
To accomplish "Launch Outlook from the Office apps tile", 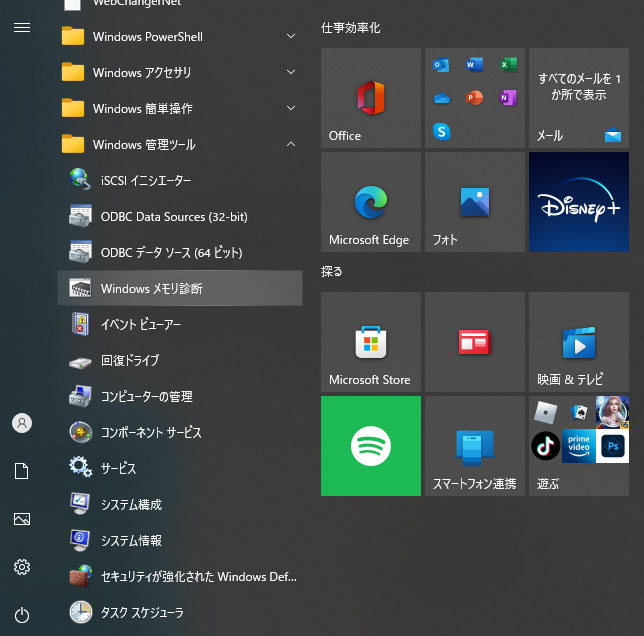I will [x=441, y=65].
